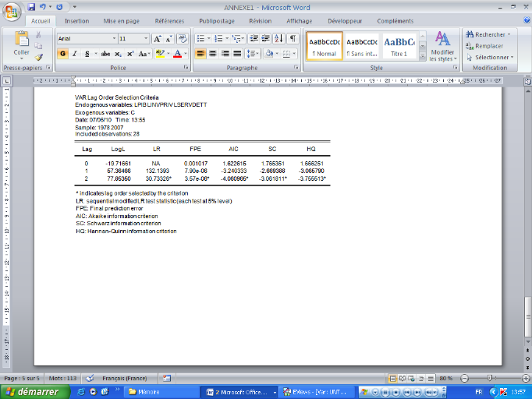
Task: Apply red font color button
Action: [177, 54]
